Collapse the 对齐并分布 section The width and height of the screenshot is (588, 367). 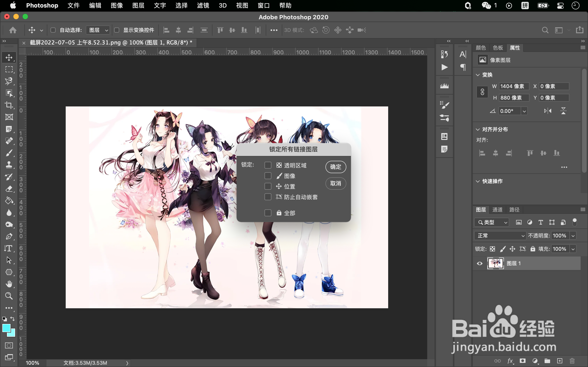(478, 129)
